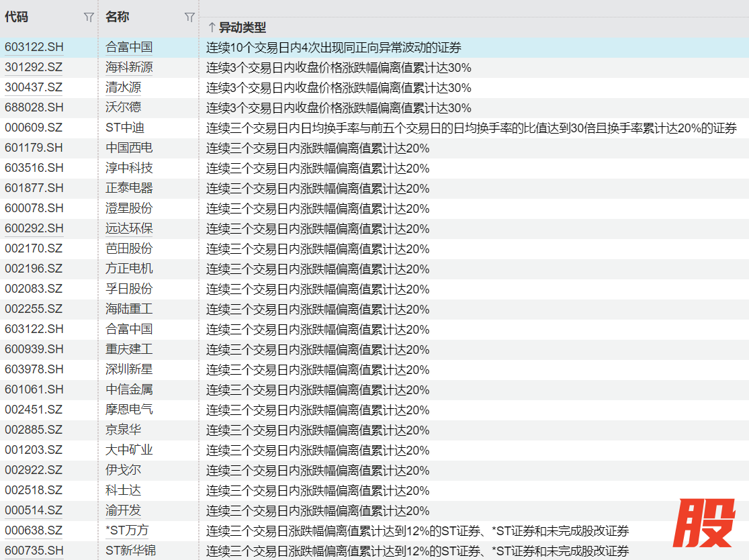
Task: Click stock code 002170.SZ
Action: tap(34, 249)
